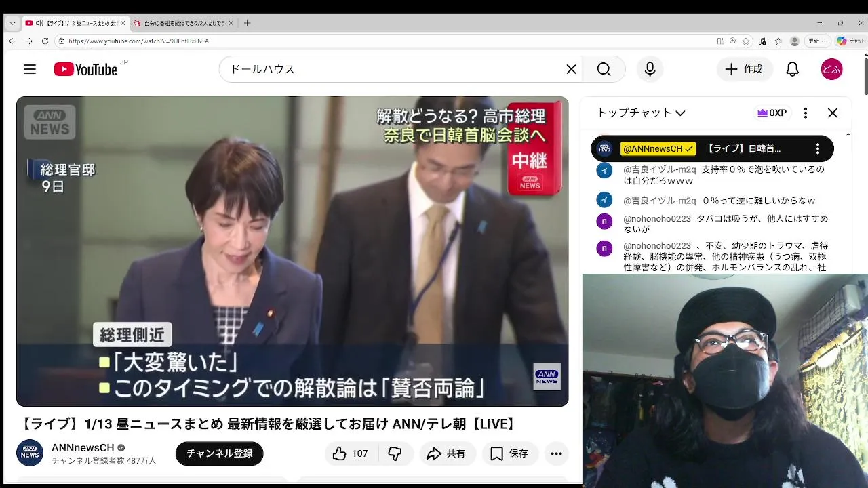Open the notifications bell
Image resolution: width=868 pixels, height=488 pixels.
click(792, 69)
